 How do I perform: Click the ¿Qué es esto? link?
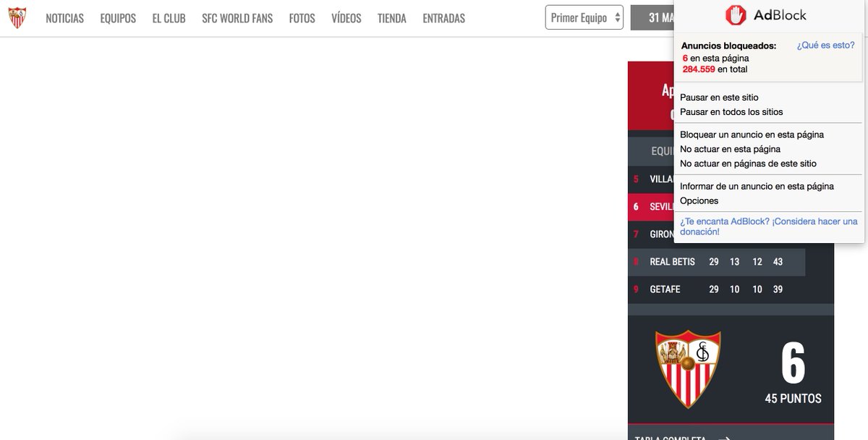pyautogui.click(x=825, y=45)
